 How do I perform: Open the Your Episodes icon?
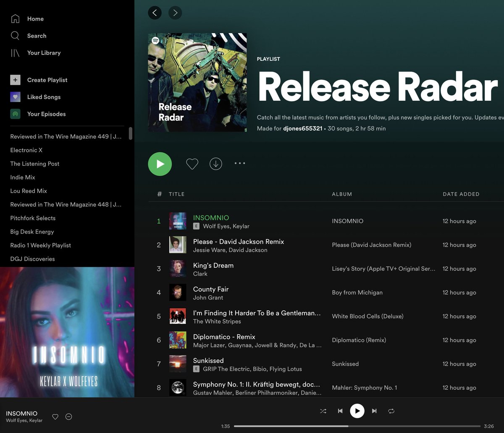point(15,114)
